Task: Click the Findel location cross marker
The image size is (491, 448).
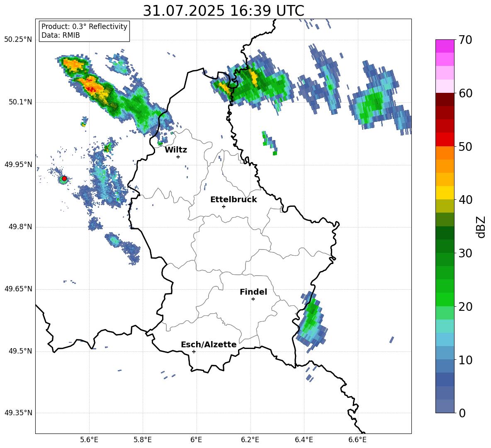Action: [x=253, y=299]
